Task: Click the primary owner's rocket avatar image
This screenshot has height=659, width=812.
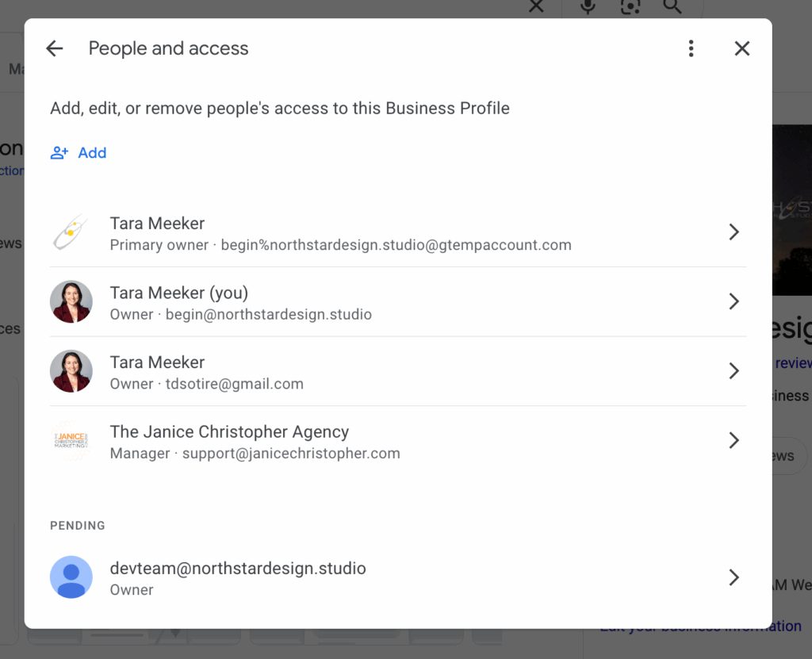Action: click(x=71, y=232)
